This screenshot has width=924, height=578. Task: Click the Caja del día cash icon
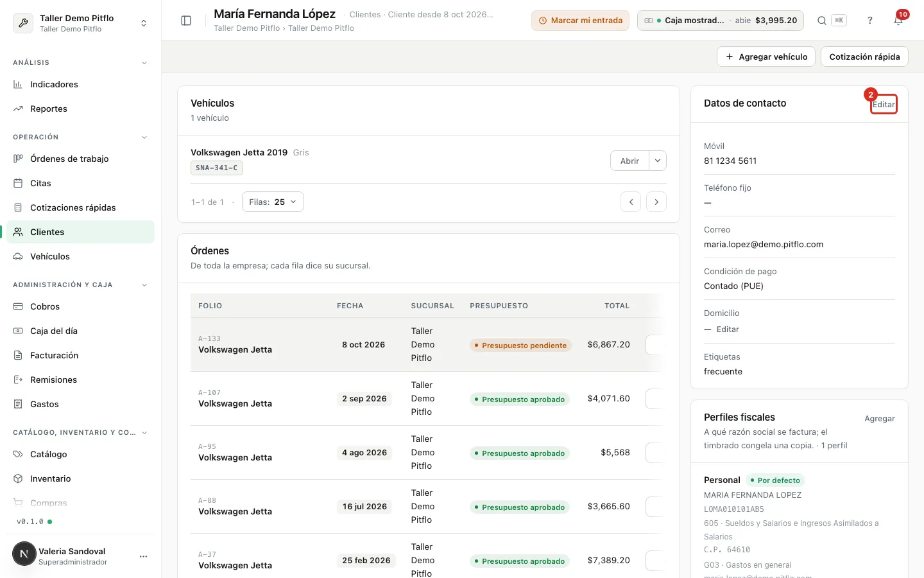tap(18, 331)
